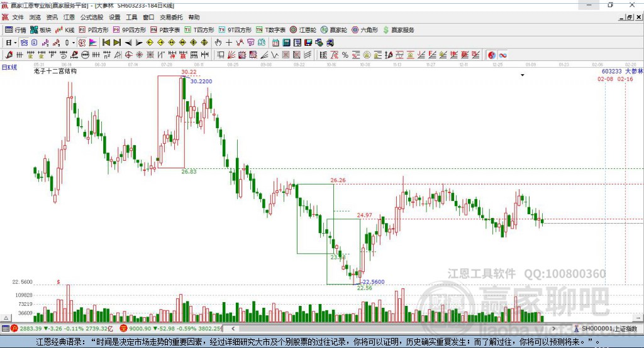Click the 赢家服务 dollar-sign button
This screenshot has height=348, width=644.
398,30
